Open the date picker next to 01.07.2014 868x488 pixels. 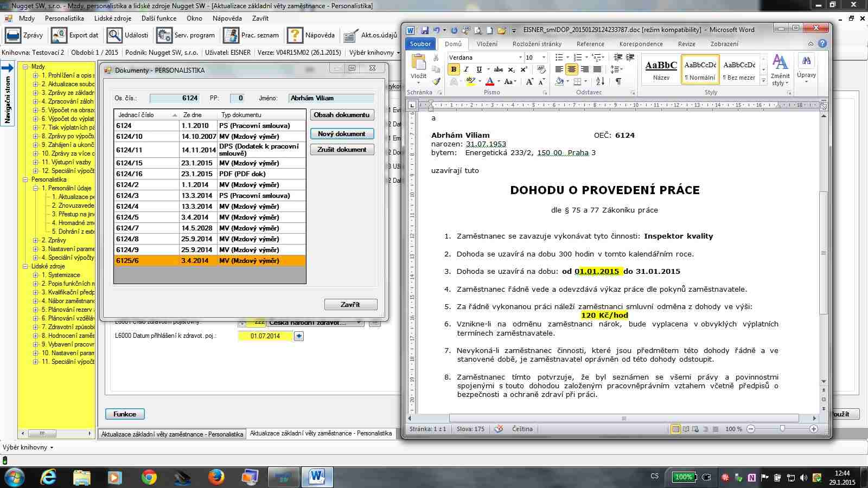coord(299,336)
